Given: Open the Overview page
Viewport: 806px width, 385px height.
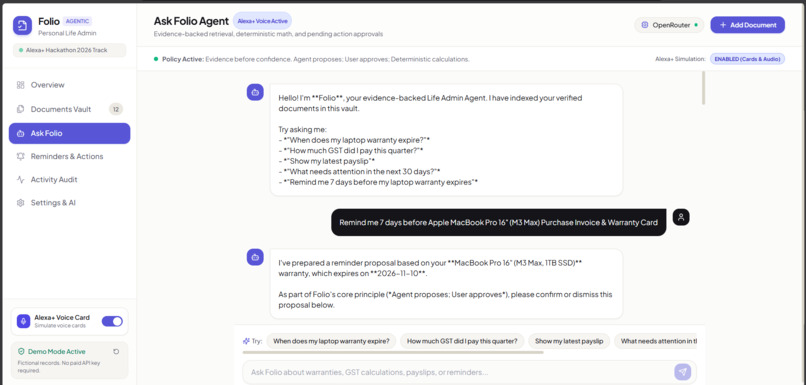Looking at the screenshot, I should tap(69, 85).
